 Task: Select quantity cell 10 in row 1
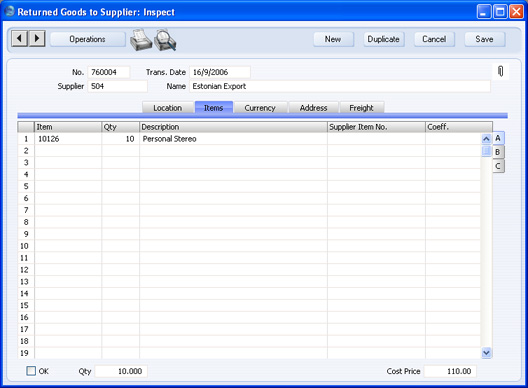click(x=121, y=139)
